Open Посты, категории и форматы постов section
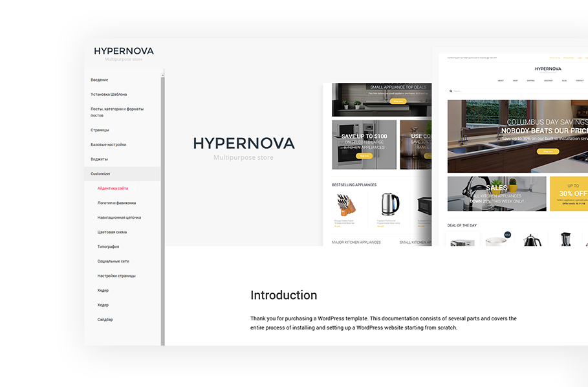 [117, 112]
